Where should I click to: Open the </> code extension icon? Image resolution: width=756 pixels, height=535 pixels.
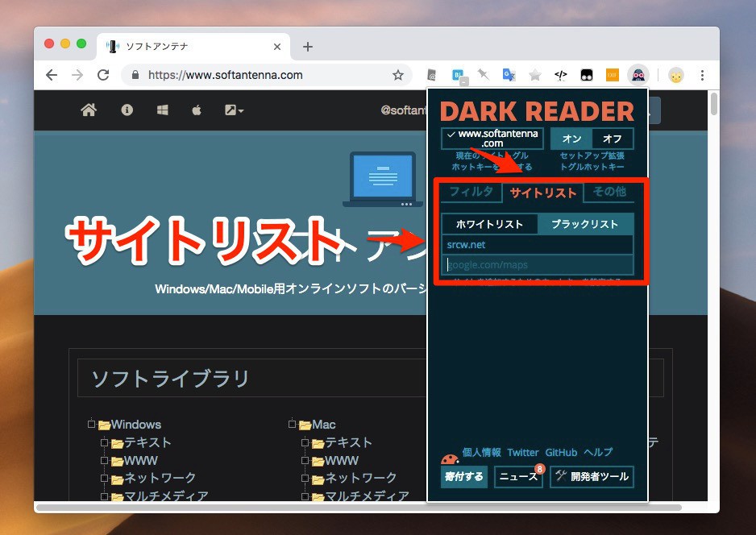click(560, 75)
